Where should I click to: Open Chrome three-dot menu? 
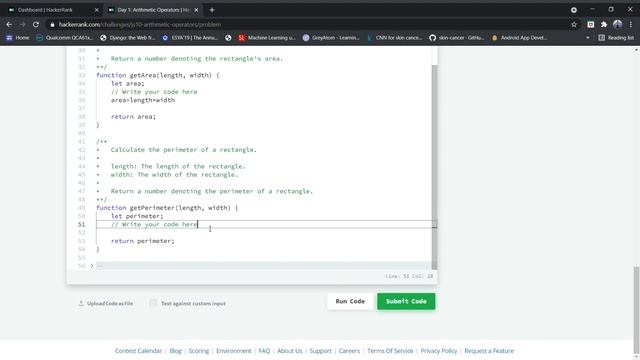(x=631, y=24)
